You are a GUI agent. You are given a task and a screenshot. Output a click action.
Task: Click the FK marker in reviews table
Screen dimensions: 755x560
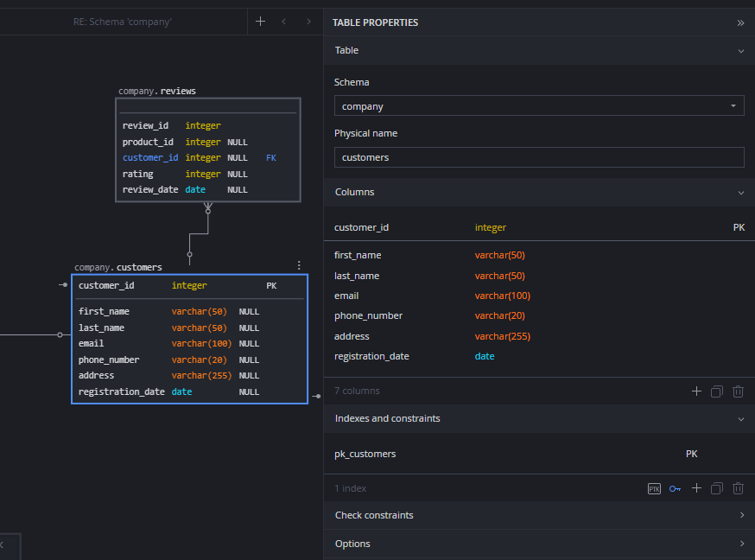pos(271,157)
